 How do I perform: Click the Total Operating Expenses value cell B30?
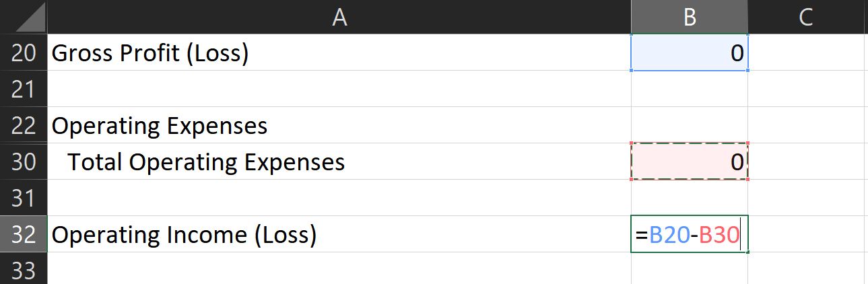pos(689,162)
